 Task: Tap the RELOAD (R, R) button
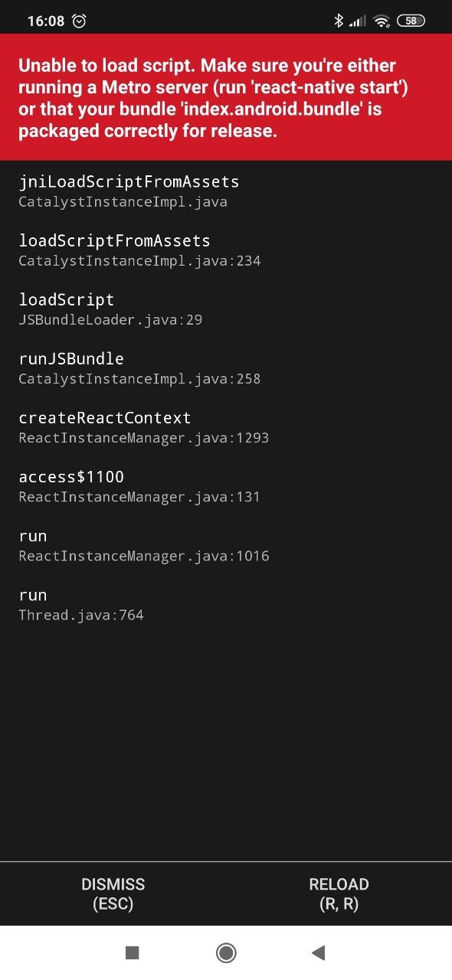(x=339, y=893)
